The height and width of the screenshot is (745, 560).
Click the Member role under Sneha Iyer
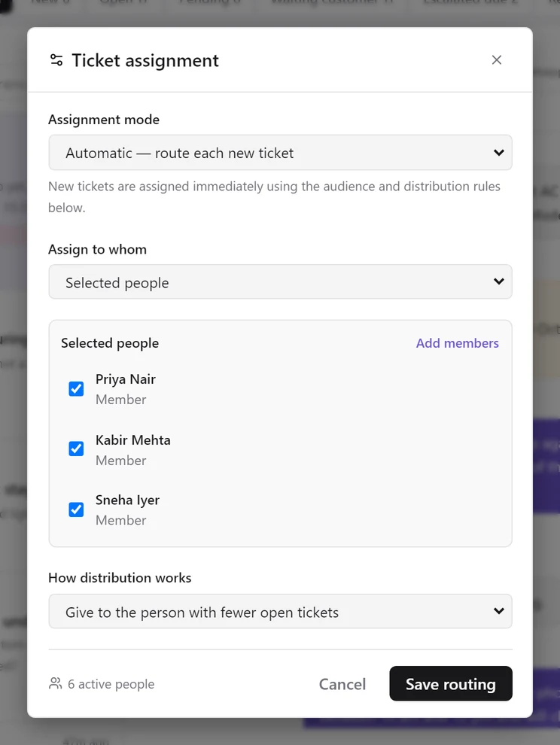click(x=120, y=520)
